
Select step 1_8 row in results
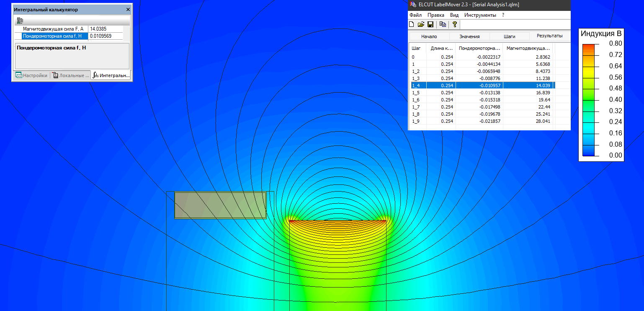click(x=482, y=114)
